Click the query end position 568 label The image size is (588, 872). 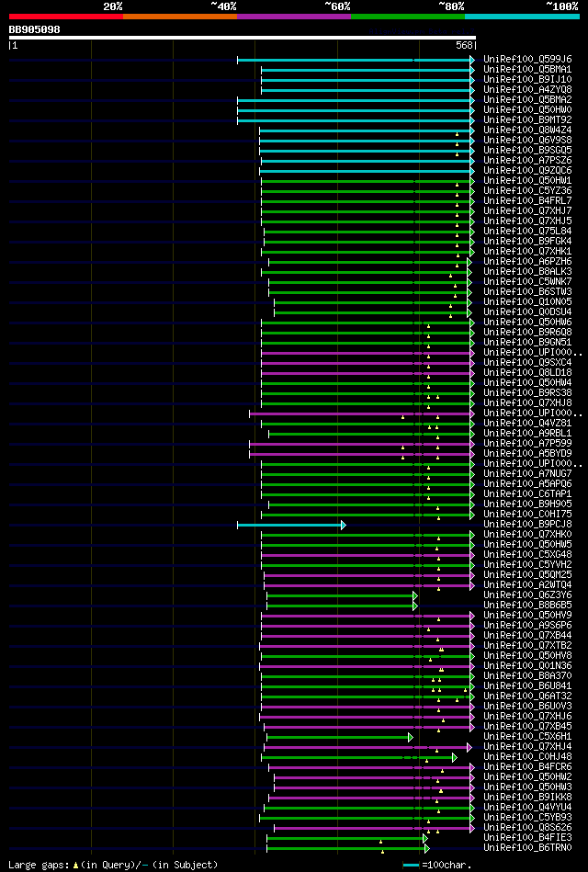(465, 46)
